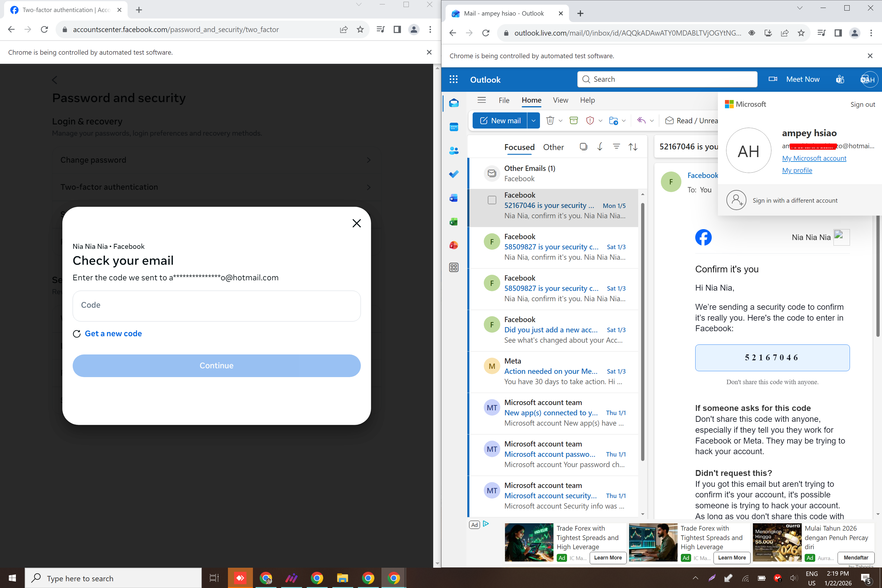
Task: Click the Report shield icon in toolbar
Action: point(590,120)
